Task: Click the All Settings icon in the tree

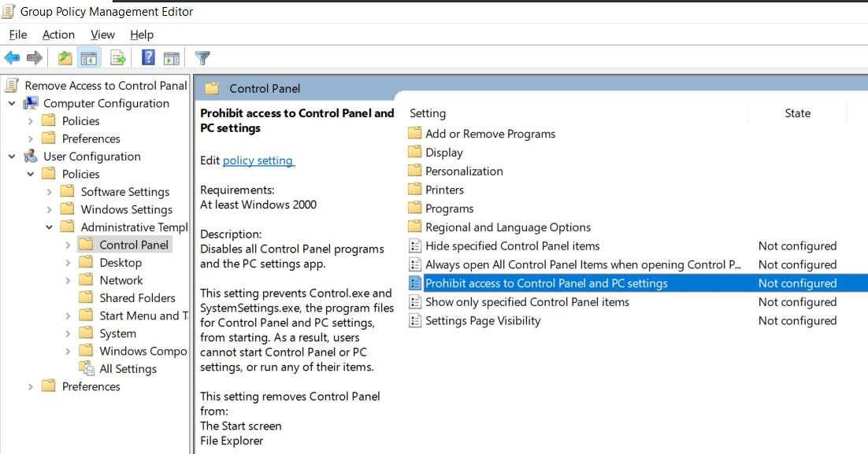Action: (x=87, y=368)
